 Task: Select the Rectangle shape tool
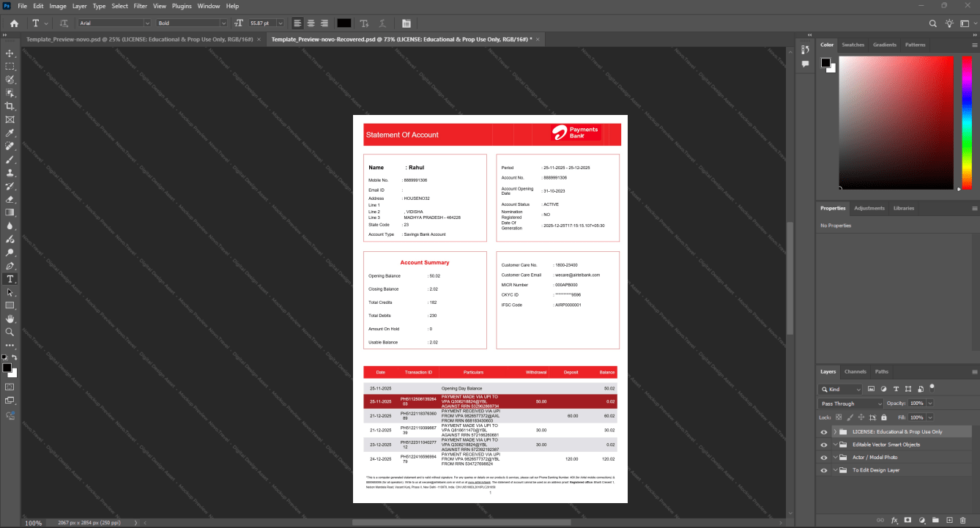[x=10, y=305]
